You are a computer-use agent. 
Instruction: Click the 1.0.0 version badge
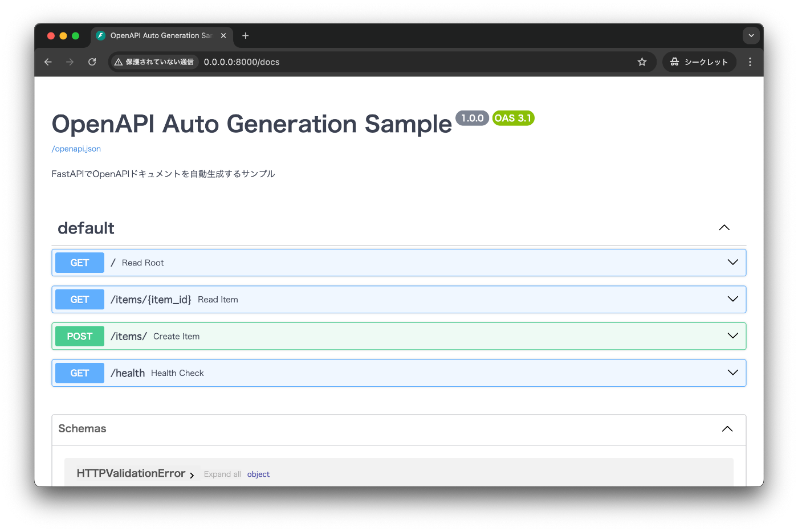[x=472, y=118]
